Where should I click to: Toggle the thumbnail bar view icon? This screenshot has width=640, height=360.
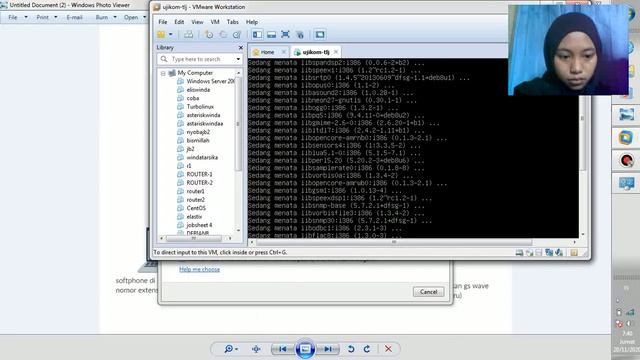point(271,35)
